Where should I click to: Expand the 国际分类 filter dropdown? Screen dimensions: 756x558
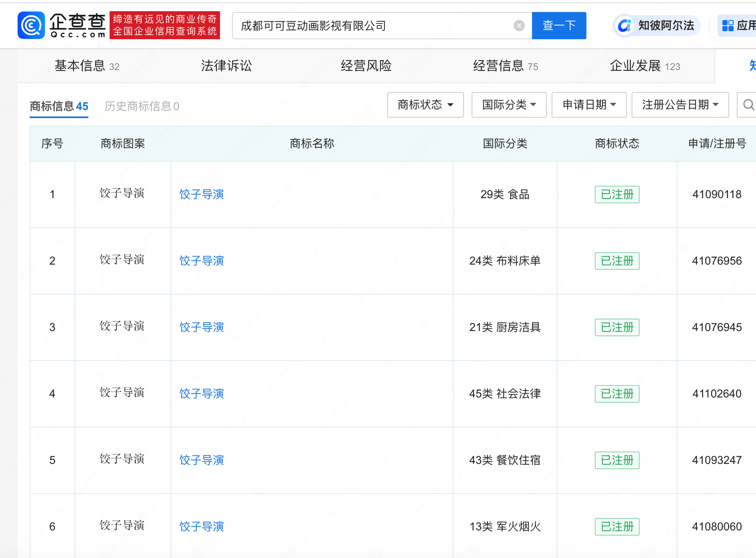coord(509,105)
